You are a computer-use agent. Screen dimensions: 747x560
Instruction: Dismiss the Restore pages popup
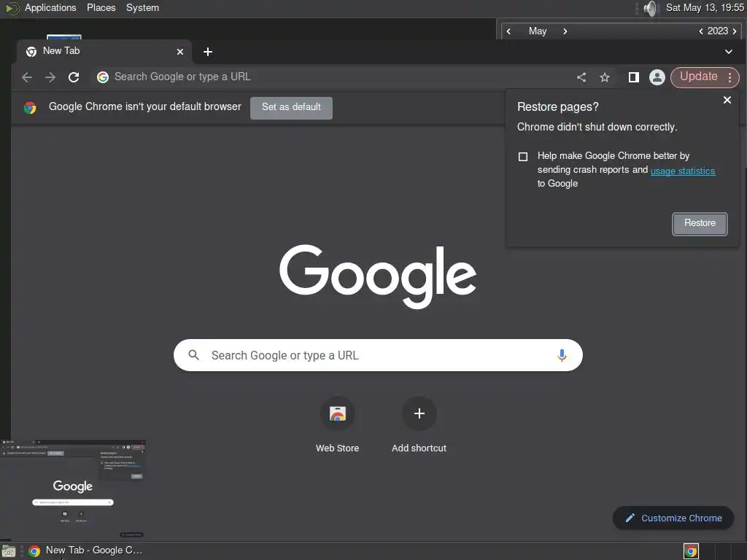point(727,100)
